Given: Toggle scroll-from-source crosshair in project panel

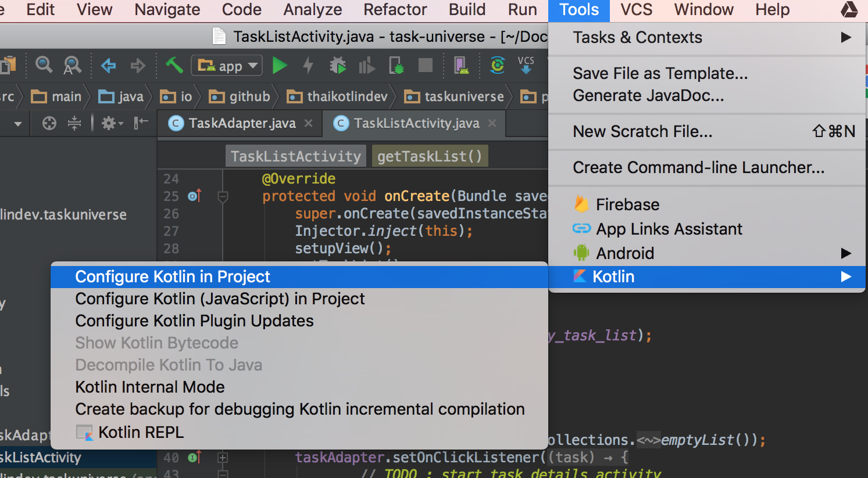Looking at the screenshot, I should coord(49,123).
